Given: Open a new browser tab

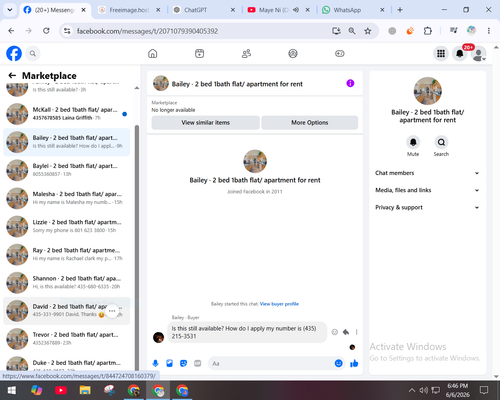Looking at the screenshot, I should [x=400, y=10].
